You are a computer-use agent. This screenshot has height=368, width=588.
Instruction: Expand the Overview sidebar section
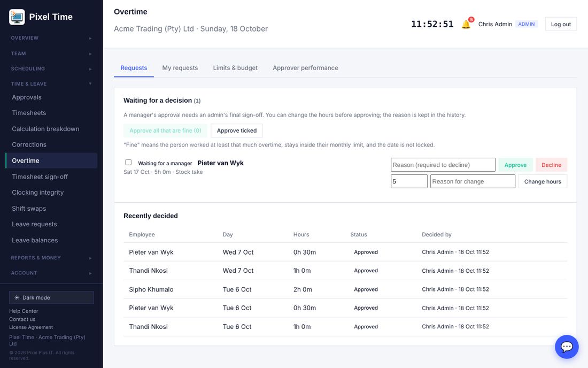(x=51, y=38)
